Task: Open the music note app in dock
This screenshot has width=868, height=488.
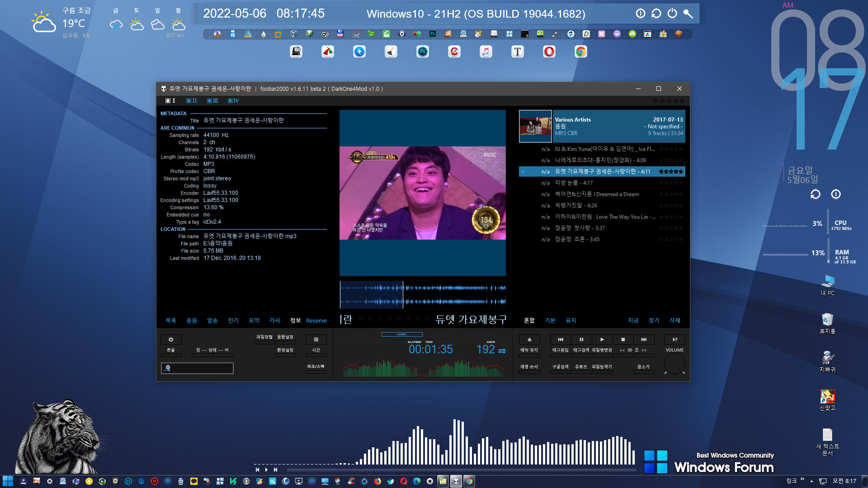Action: 486,52
